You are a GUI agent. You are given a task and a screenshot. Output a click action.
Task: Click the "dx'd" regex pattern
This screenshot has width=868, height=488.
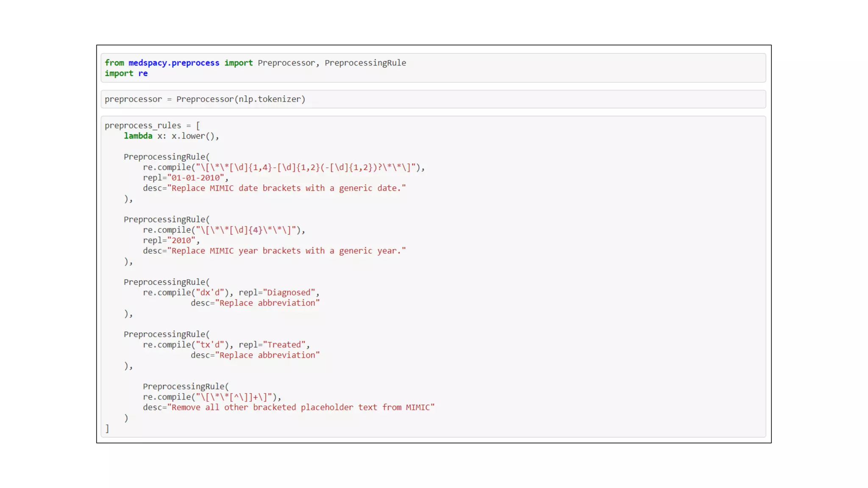tap(209, 293)
